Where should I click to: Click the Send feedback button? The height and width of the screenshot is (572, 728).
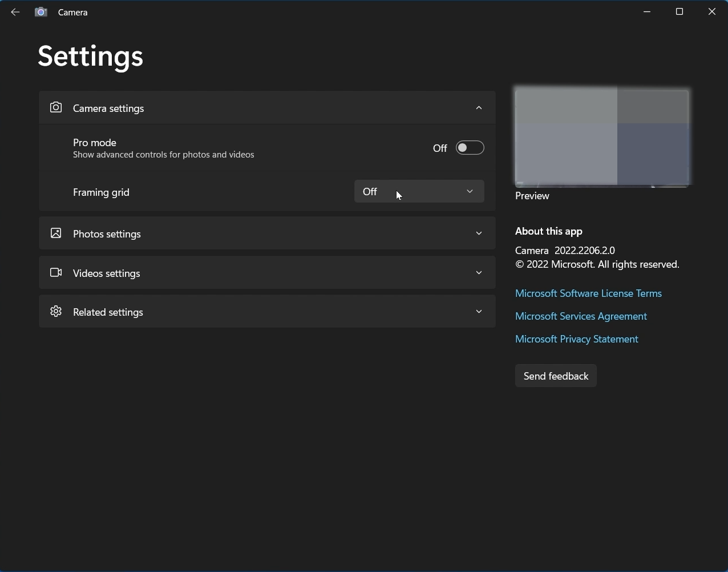click(x=556, y=376)
